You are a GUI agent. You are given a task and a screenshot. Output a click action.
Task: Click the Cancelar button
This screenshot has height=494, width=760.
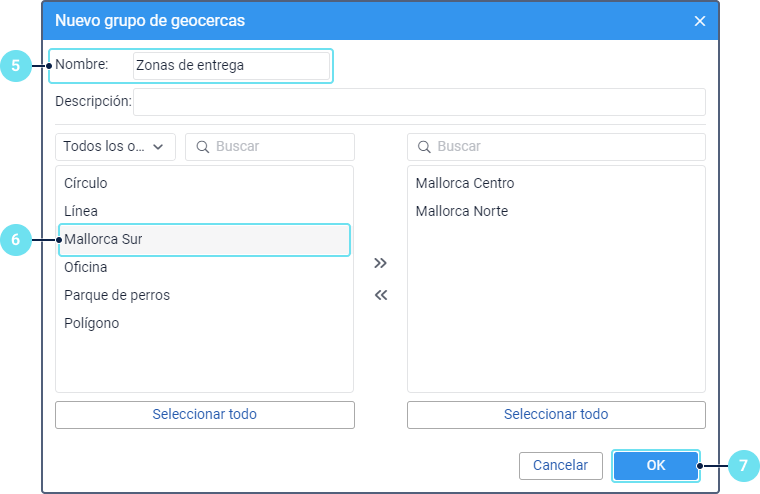coord(560,466)
